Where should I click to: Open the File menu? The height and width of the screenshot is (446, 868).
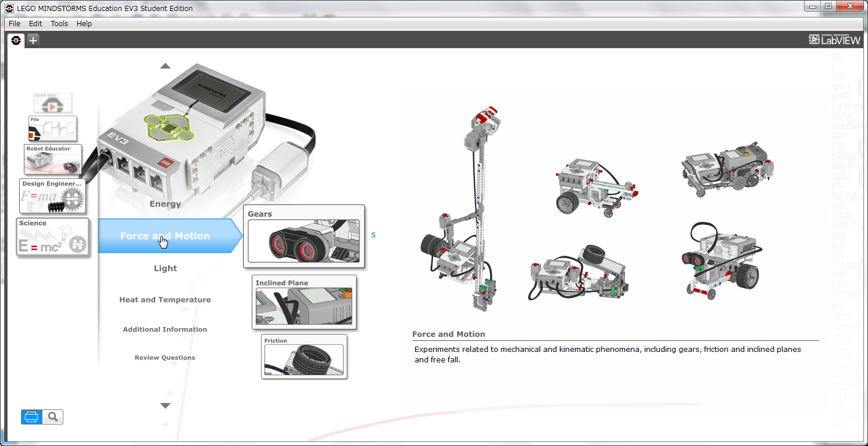pyautogui.click(x=15, y=24)
